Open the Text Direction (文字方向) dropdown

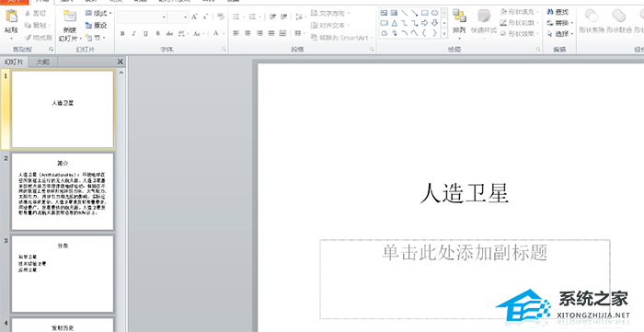[x=330, y=13]
